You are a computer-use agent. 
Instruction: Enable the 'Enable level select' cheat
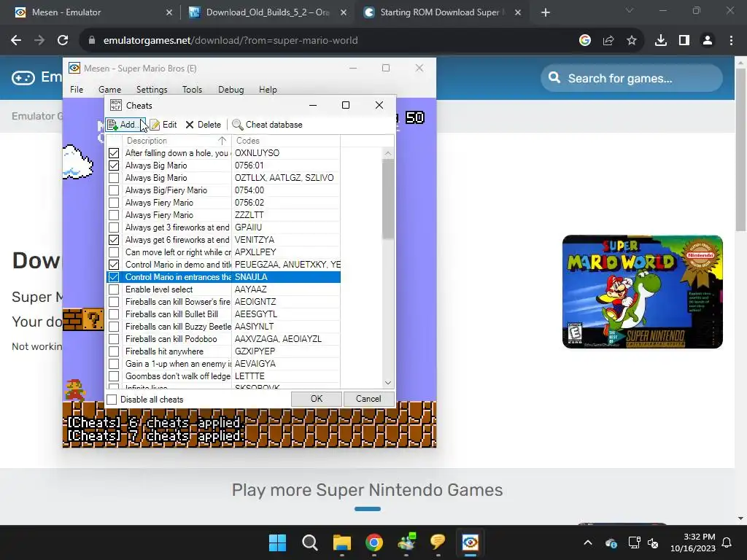tap(114, 289)
